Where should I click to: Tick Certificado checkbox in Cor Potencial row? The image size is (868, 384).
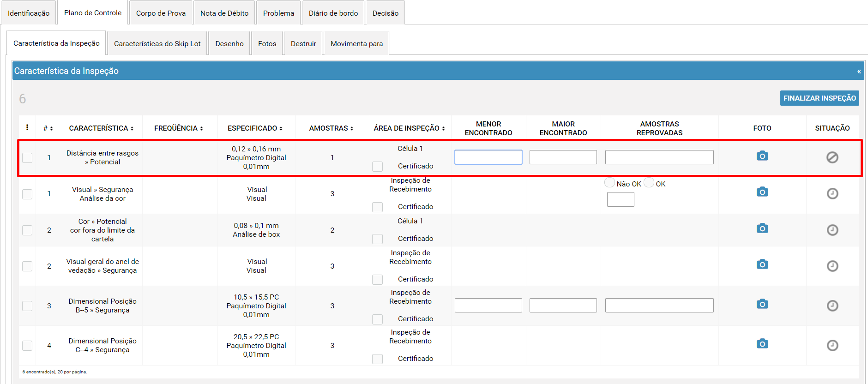point(377,239)
